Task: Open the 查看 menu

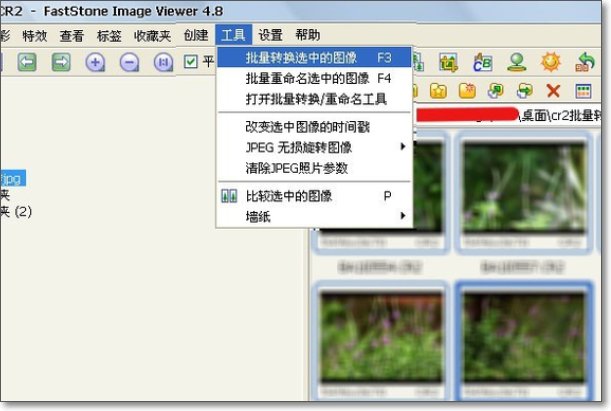Action: (72, 36)
